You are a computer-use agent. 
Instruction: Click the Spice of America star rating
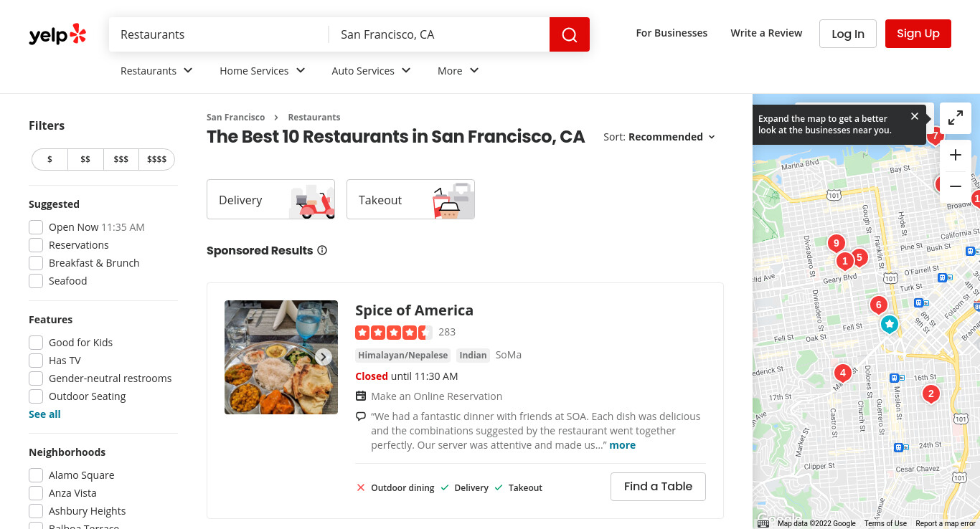tap(394, 333)
